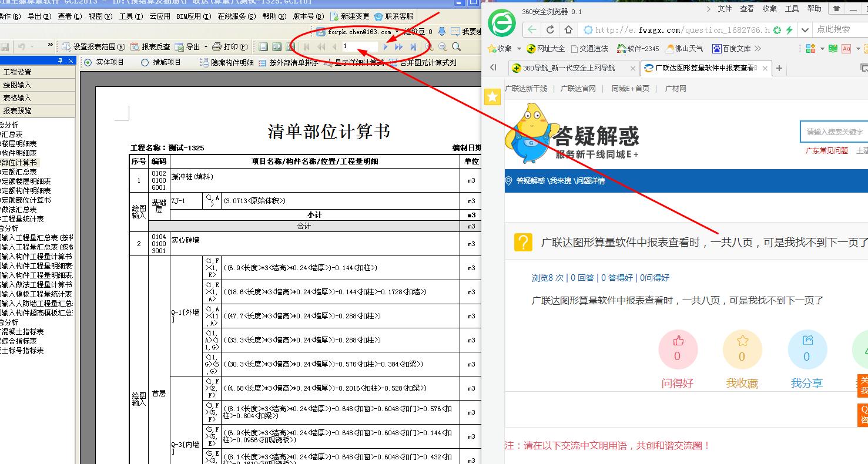Open 工具(T) menu in GCL
The width and height of the screenshot is (868, 464).
pyautogui.click(x=130, y=16)
